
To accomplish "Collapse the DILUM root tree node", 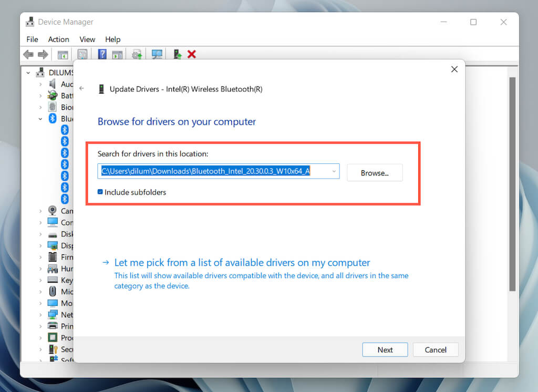I will tap(28, 73).
